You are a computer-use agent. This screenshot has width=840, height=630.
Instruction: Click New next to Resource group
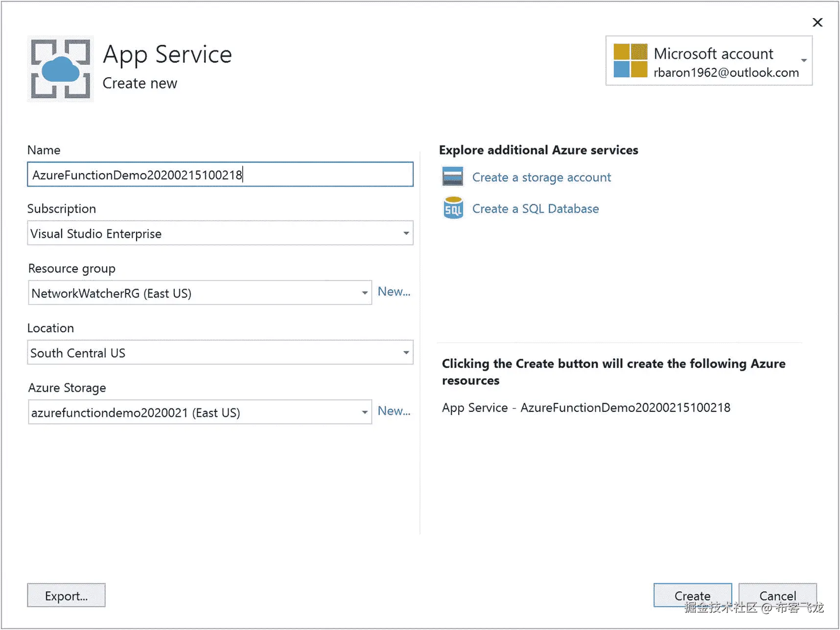394,292
